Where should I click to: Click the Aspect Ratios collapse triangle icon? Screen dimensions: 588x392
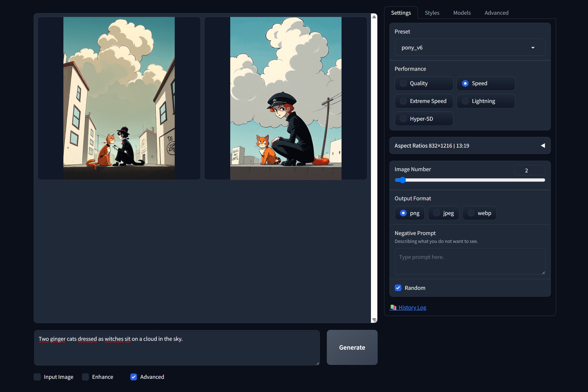(543, 146)
